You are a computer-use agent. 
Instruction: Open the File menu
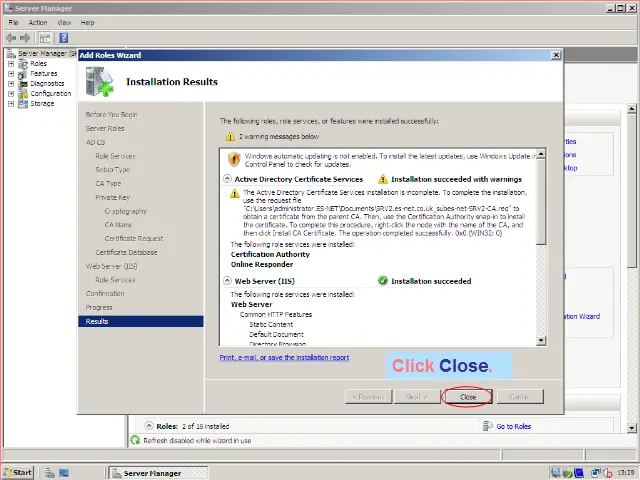[x=13, y=23]
